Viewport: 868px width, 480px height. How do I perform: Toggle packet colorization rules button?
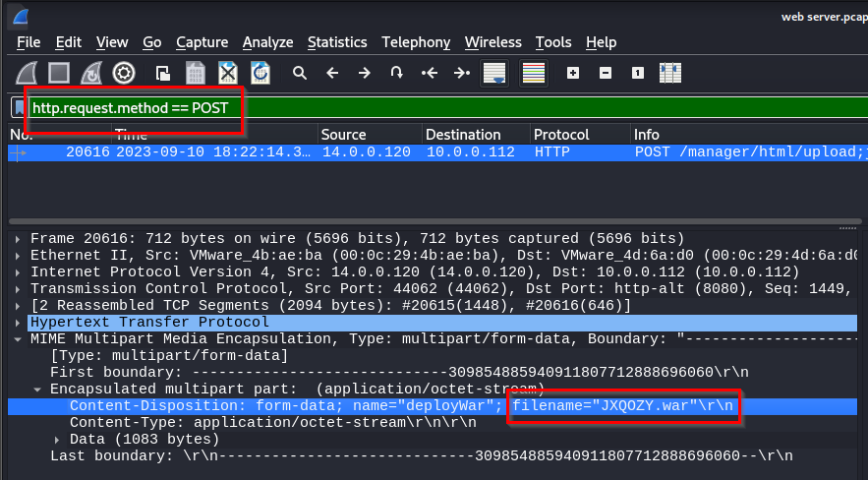(x=534, y=73)
